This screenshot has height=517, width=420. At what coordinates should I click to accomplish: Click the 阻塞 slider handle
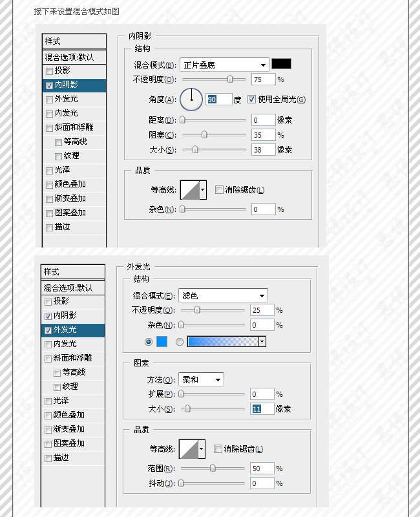[204, 134]
